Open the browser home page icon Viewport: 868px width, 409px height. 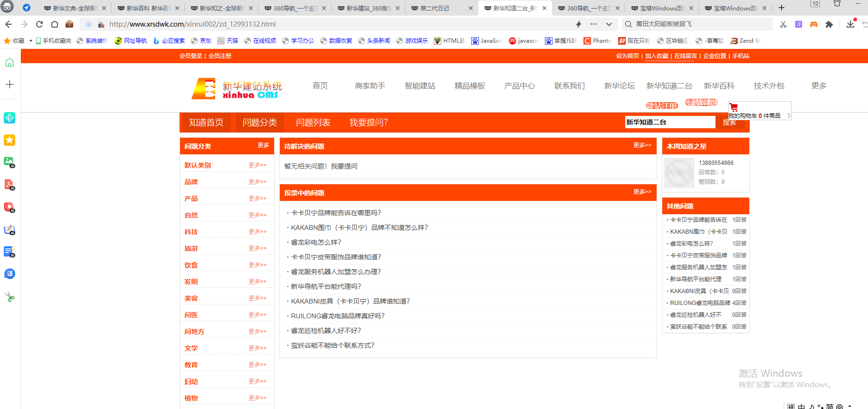click(55, 24)
